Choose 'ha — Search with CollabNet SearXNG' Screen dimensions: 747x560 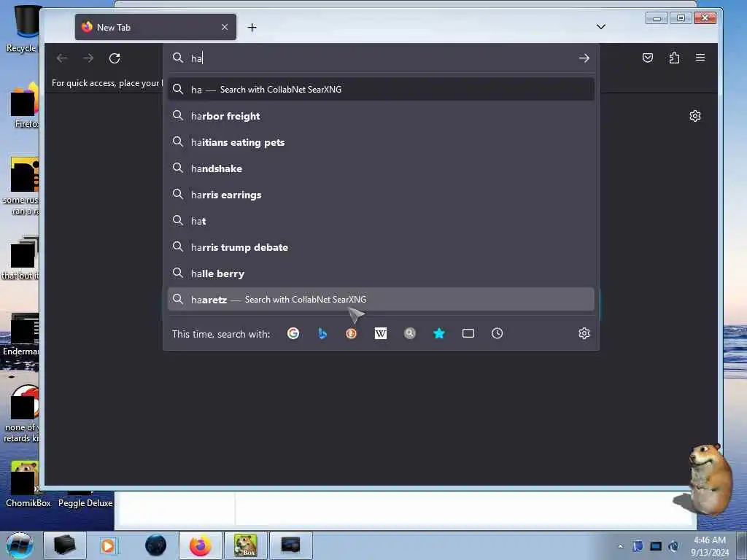pos(381,89)
